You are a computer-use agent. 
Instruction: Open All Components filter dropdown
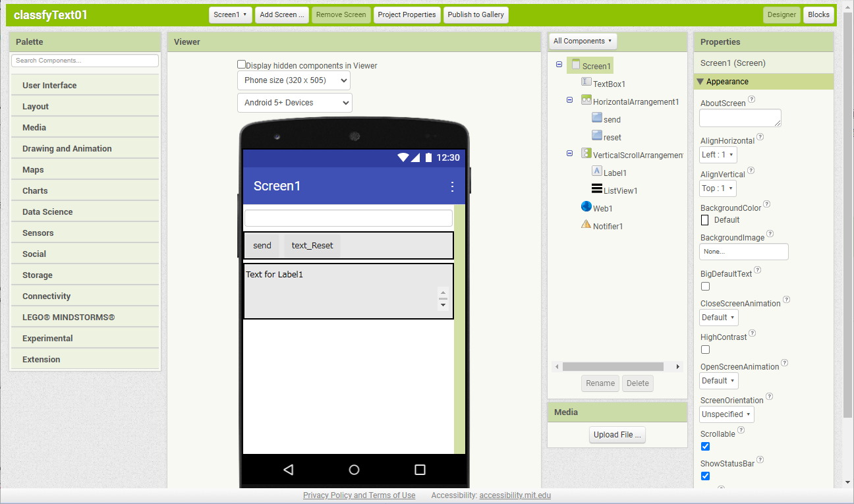(583, 41)
